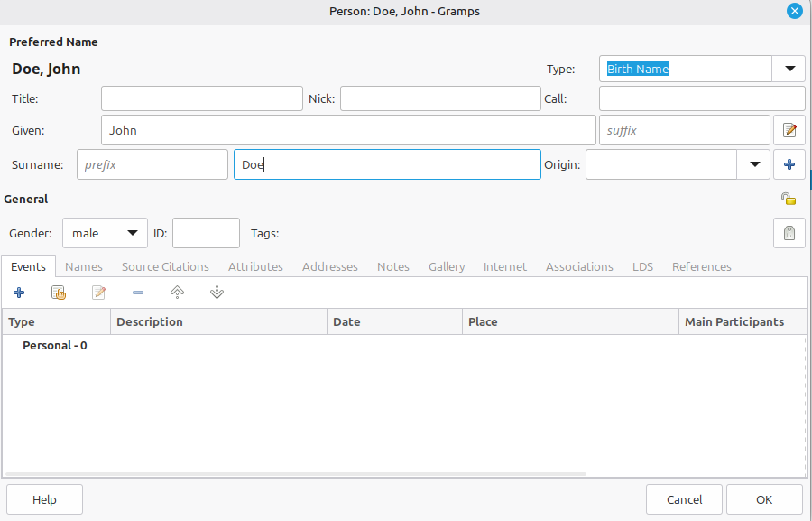Switch to the Source Citations tab
The image size is (812, 521).
(x=165, y=266)
